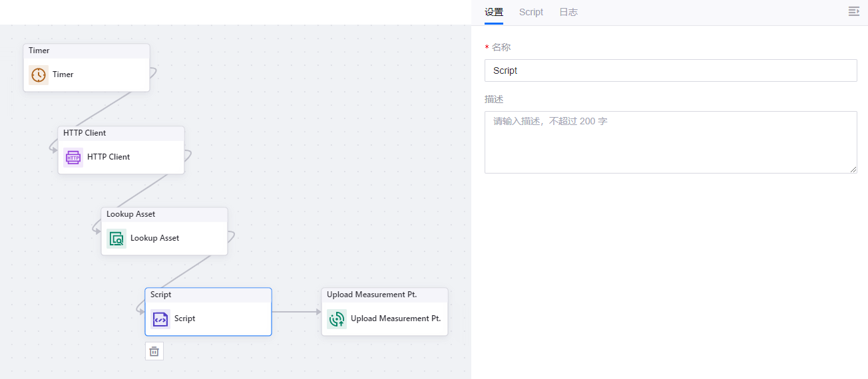
Task: Click into the 描述 description text area
Action: tap(670, 142)
